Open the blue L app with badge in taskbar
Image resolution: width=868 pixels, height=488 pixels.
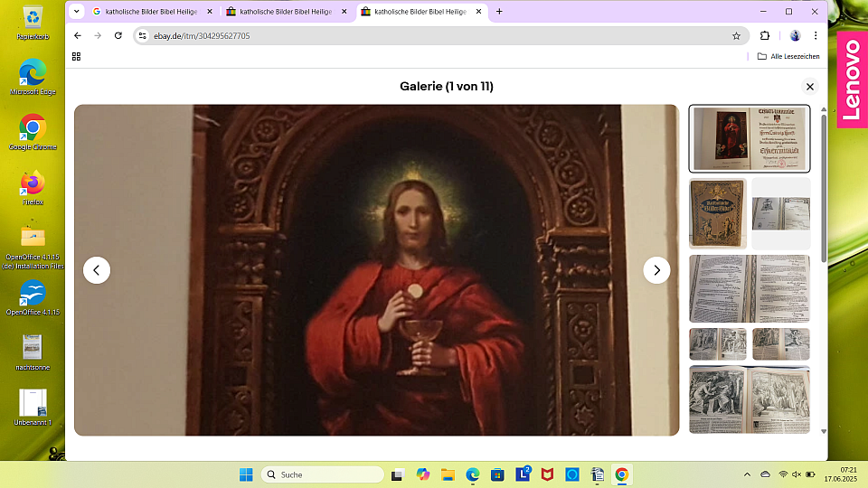click(523, 474)
